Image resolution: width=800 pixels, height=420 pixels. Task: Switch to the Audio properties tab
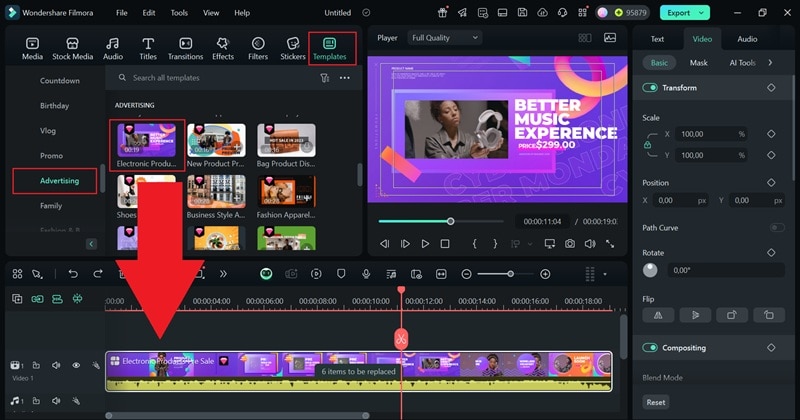(747, 39)
